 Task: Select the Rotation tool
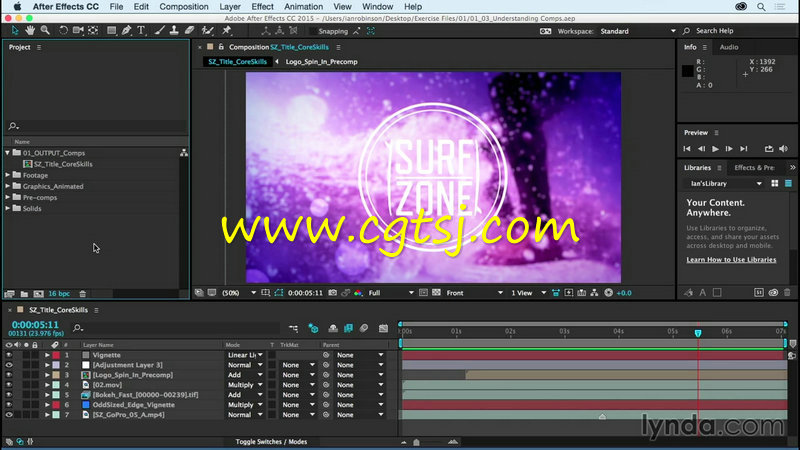coord(63,31)
